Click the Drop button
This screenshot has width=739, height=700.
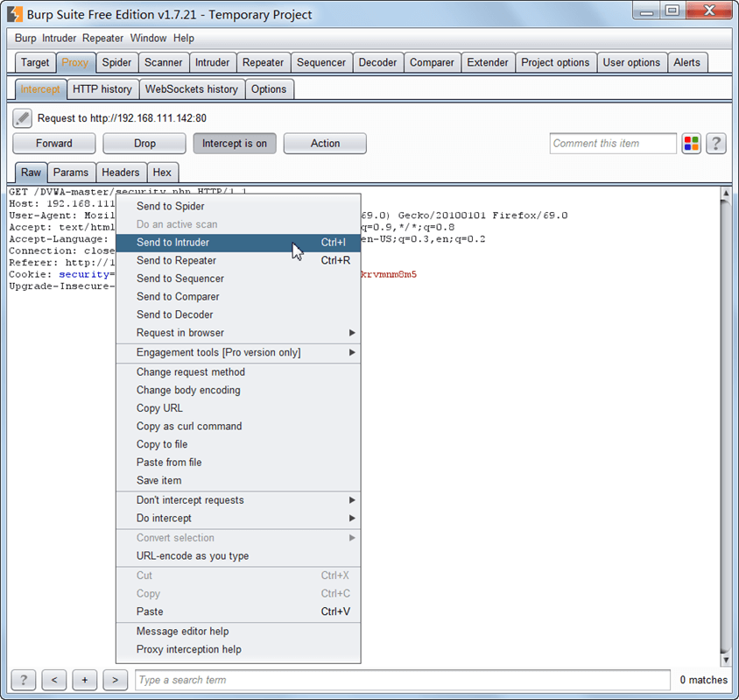pyautogui.click(x=144, y=144)
